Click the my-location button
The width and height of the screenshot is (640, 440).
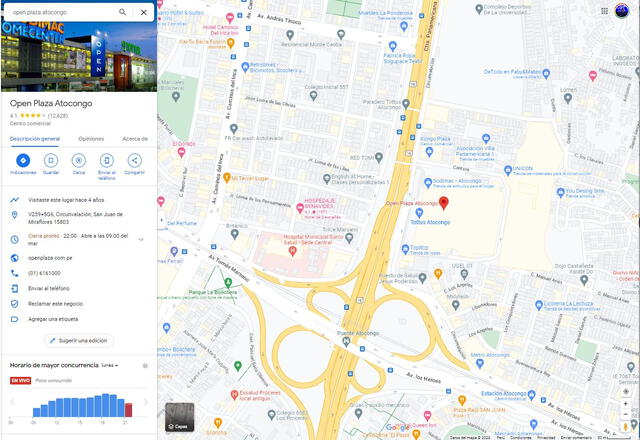(626, 391)
